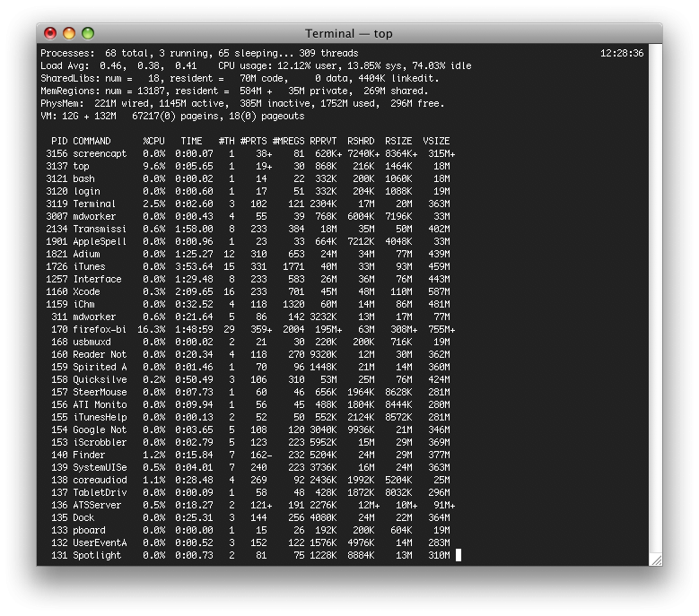Viewport: 699px width, 616px height.
Task: Select the Interface process name
Action: pos(97,279)
